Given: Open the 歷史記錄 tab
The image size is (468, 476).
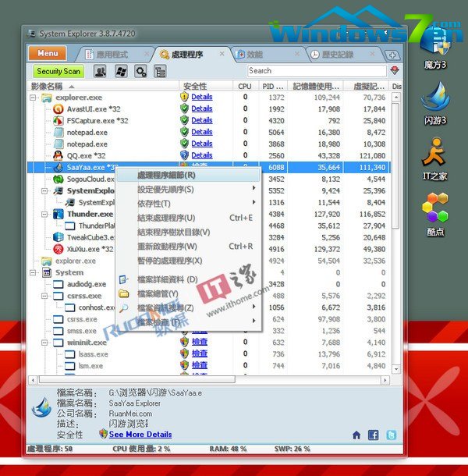Looking at the screenshot, I should click(x=332, y=55).
